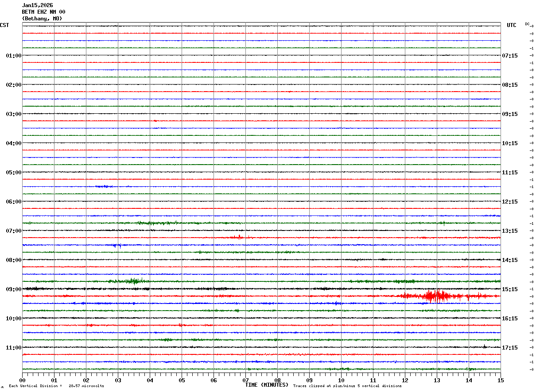Image resolution: width=536 pixels, height=392 pixels.
Task: Click the date label Jan15,2026
Action: pyautogui.click(x=37, y=5)
